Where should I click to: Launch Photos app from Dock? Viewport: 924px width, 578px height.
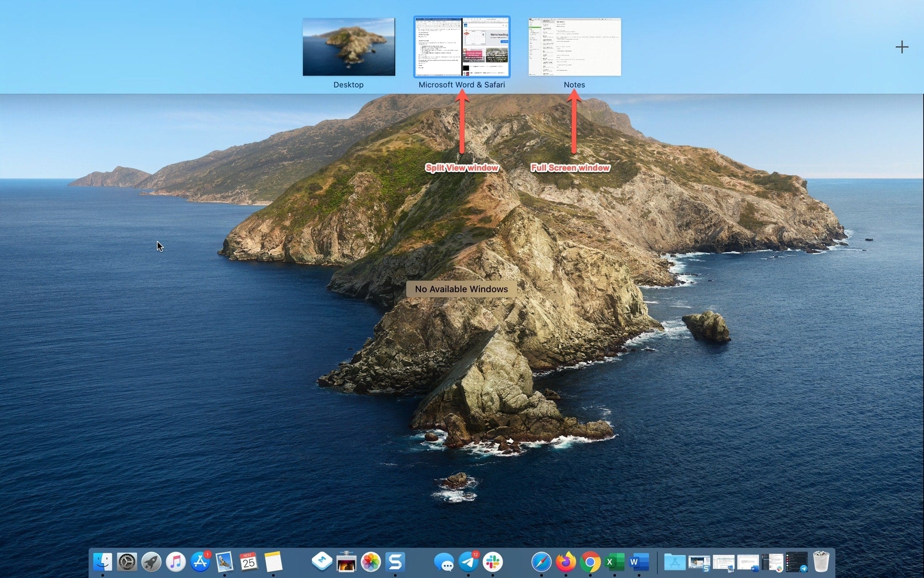coord(370,562)
